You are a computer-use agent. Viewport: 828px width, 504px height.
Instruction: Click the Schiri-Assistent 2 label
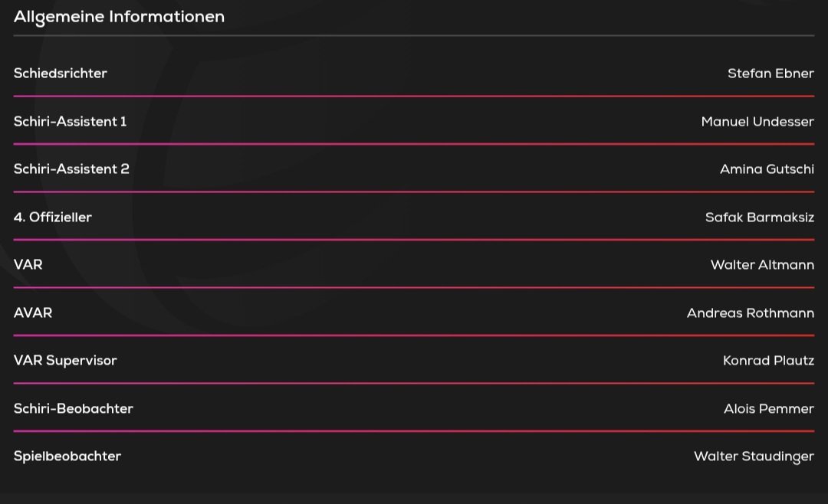(71, 169)
